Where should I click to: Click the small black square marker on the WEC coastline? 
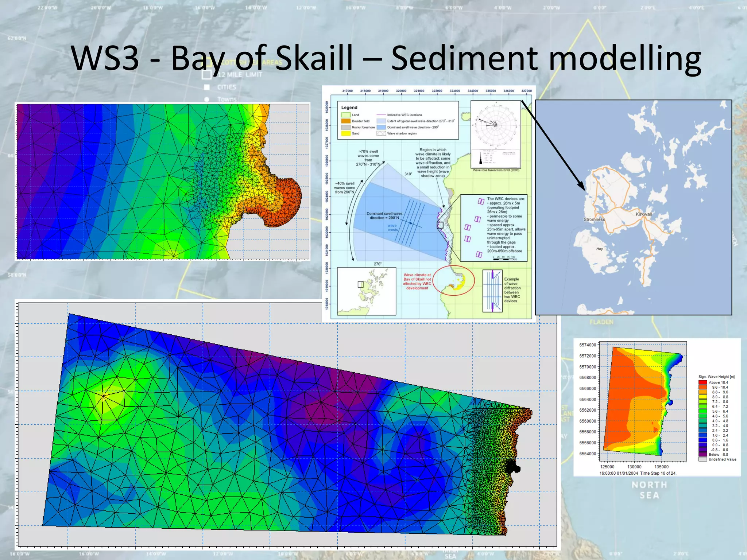pos(440,225)
